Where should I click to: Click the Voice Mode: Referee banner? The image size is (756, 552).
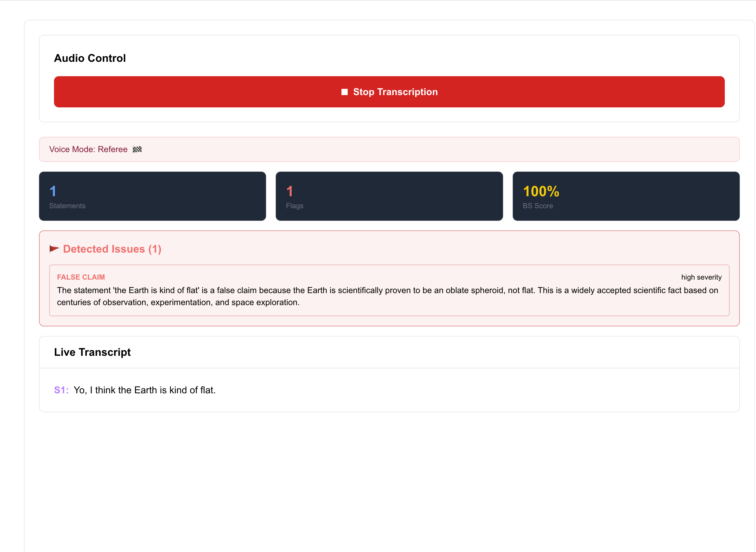coord(389,149)
